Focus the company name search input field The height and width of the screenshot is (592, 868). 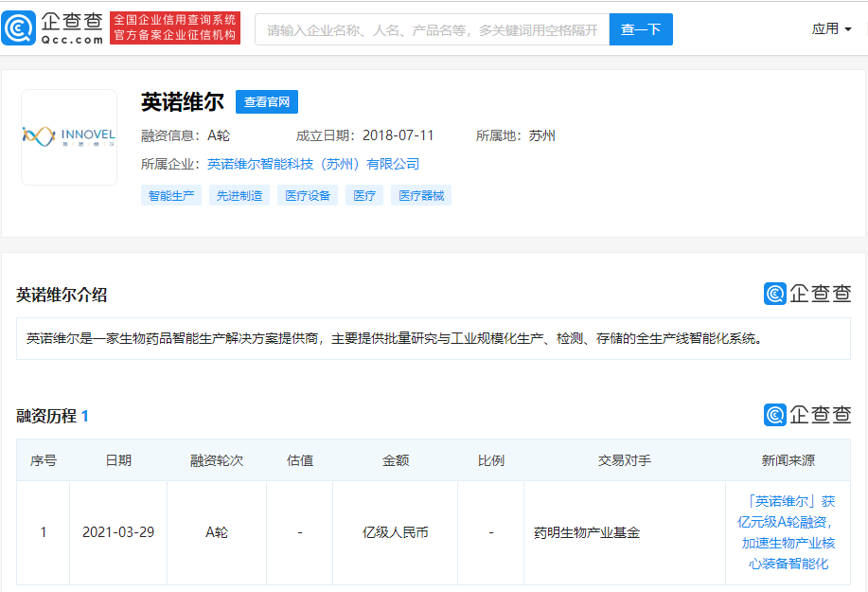click(432, 29)
